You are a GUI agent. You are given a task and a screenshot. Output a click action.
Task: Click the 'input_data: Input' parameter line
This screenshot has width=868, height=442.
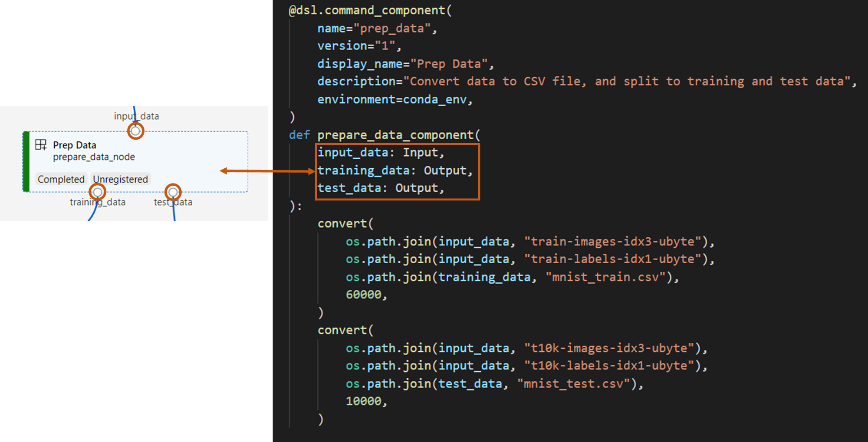pos(380,153)
